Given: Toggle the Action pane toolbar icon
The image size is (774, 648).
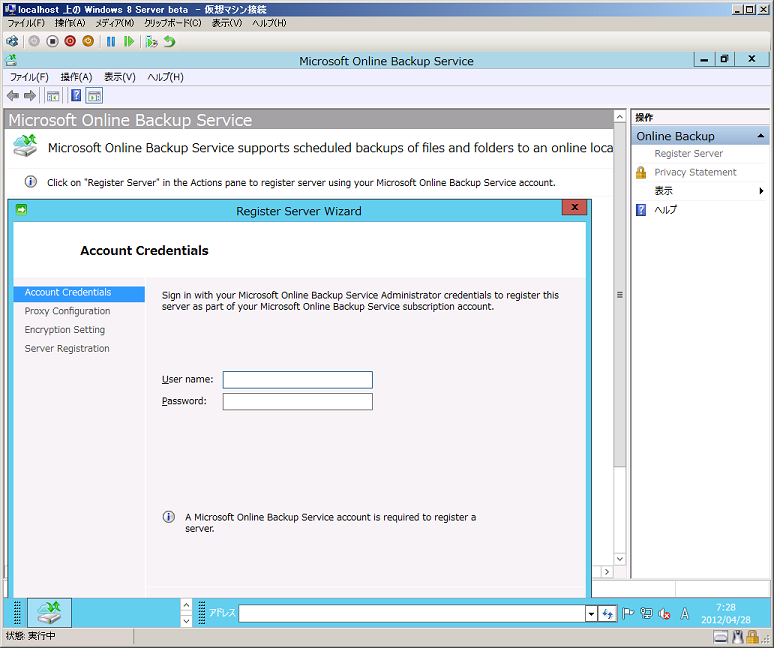Looking at the screenshot, I should pos(94,96).
